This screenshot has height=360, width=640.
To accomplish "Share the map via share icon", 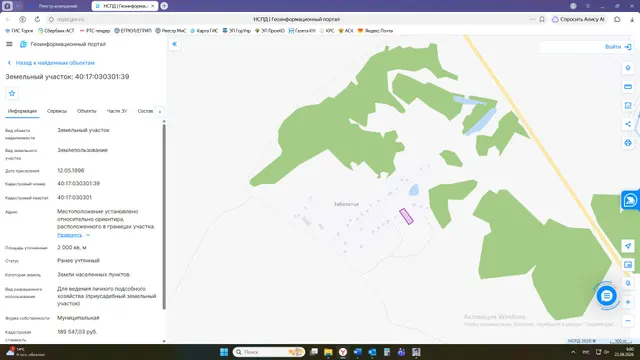I will (628, 124).
